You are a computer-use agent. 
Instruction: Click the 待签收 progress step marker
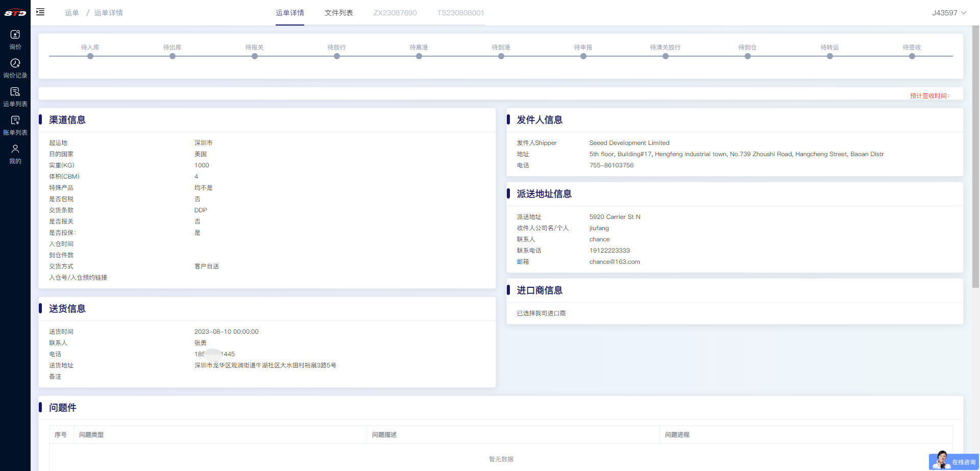tap(912, 56)
